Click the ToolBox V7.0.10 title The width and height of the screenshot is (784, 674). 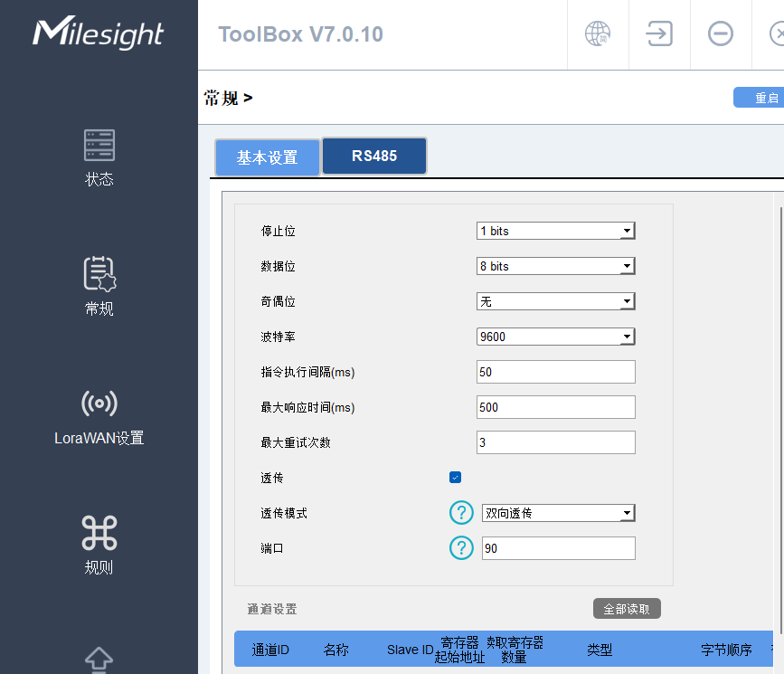[x=300, y=34]
